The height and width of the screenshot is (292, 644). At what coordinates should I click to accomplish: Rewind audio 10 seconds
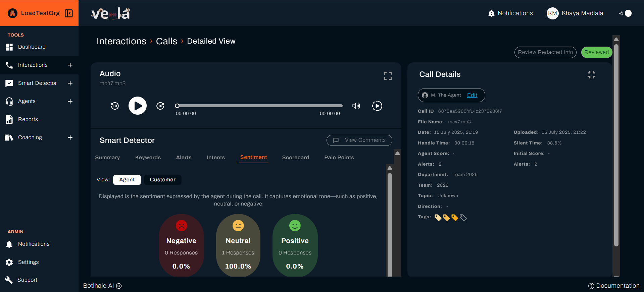[x=115, y=106]
